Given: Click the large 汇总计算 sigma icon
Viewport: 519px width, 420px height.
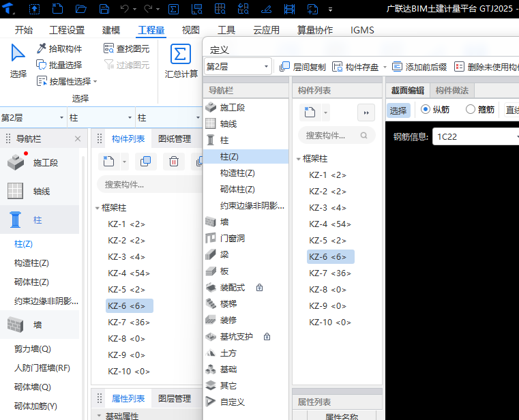Looking at the screenshot, I should [x=181, y=54].
